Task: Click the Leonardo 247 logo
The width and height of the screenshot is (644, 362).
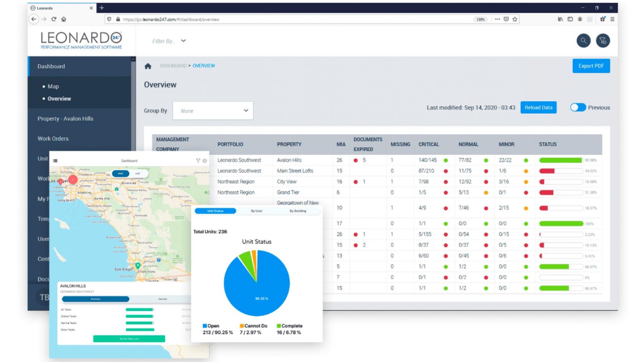Action: tap(81, 41)
